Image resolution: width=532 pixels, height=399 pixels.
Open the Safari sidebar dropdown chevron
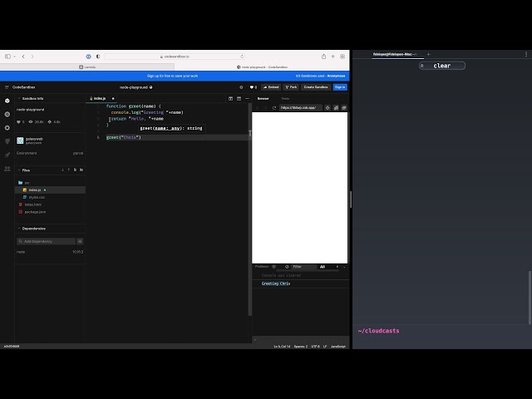click(15, 57)
